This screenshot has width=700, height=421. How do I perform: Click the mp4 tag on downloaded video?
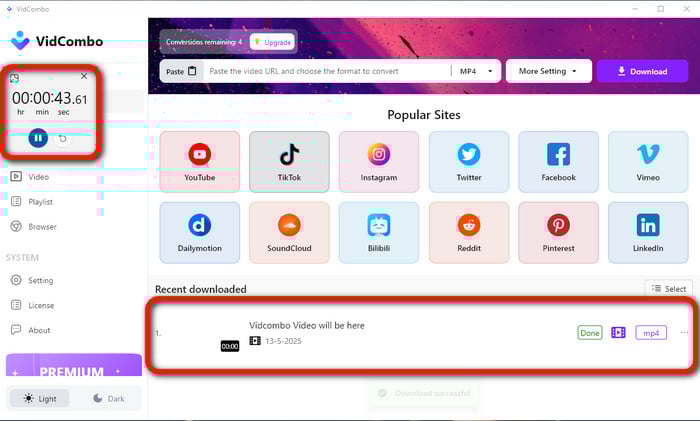(x=651, y=333)
